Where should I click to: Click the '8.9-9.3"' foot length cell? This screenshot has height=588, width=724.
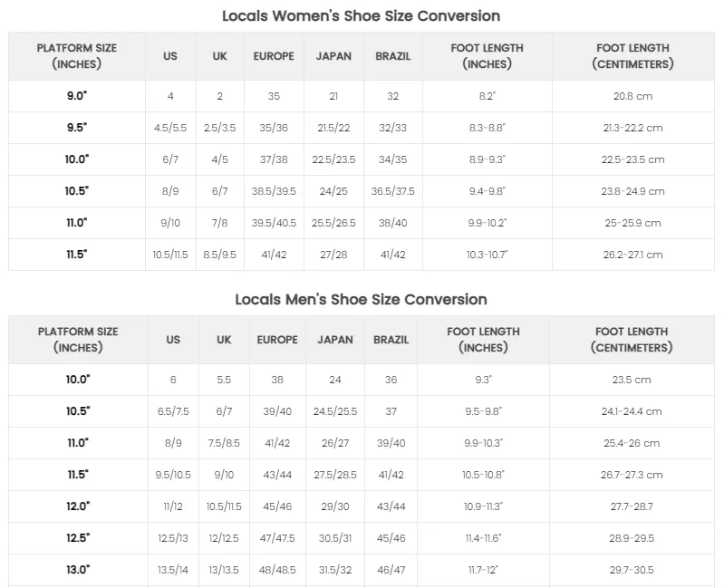pos(487,159)
